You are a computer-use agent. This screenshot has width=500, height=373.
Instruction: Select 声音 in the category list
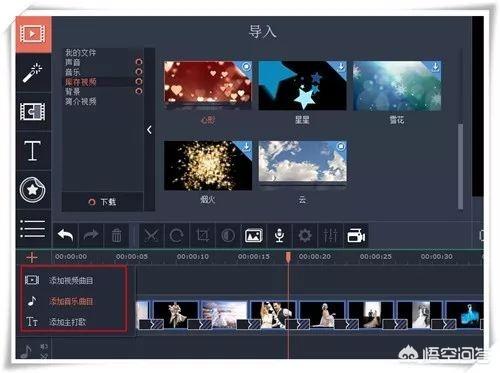click(73, 62)
